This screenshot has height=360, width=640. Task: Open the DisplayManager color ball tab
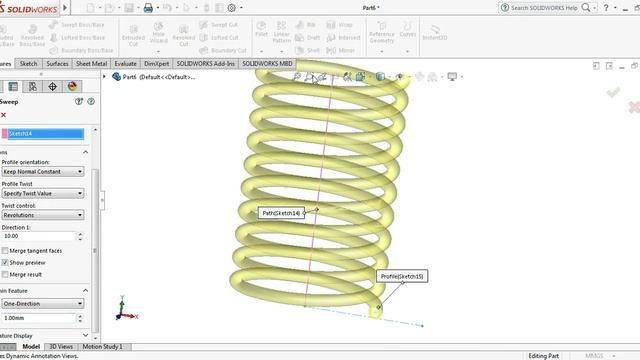point(72,87)
